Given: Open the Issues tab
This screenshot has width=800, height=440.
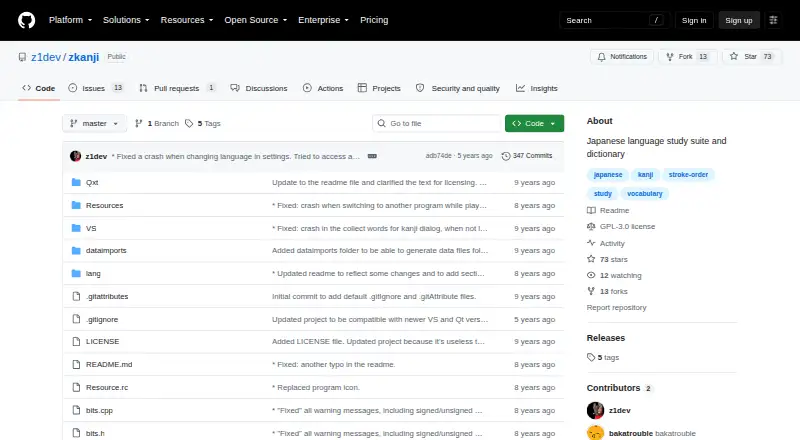Looking at the screenshot, I should coord(96,88).
